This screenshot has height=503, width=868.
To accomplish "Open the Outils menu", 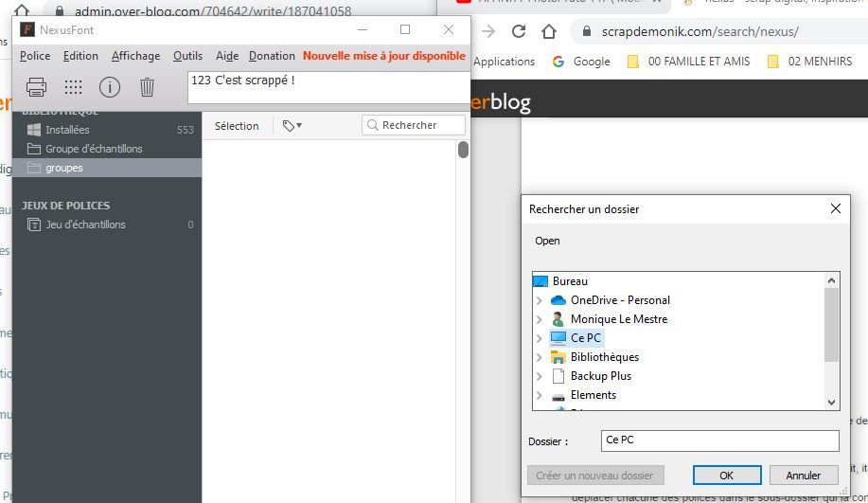I will coord(187,56).
